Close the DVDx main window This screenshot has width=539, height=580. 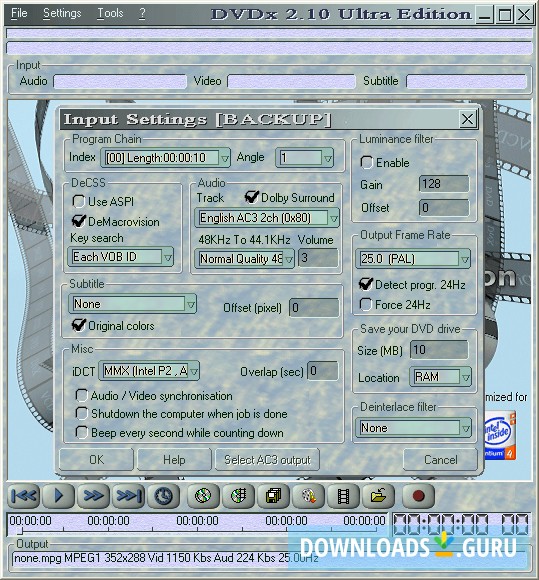tap(524, 15)
